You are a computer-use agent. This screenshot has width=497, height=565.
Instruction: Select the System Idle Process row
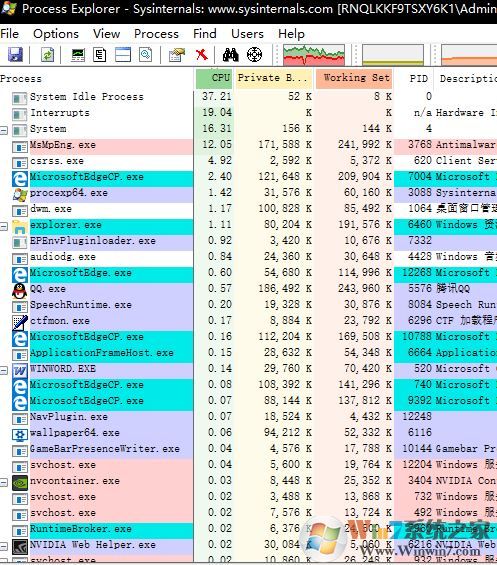(x=248, y=97)
